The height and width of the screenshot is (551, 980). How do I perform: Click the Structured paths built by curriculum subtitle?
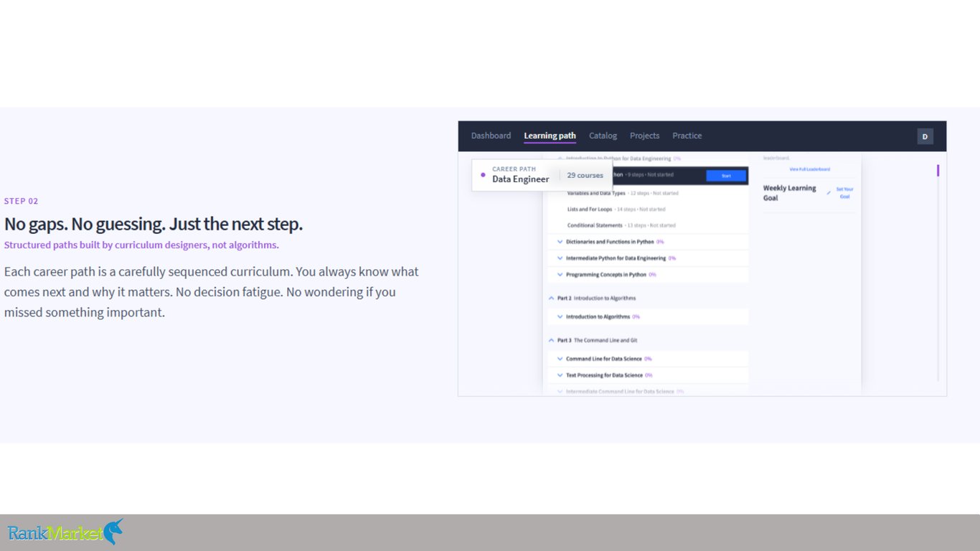[x=141, y=245]
